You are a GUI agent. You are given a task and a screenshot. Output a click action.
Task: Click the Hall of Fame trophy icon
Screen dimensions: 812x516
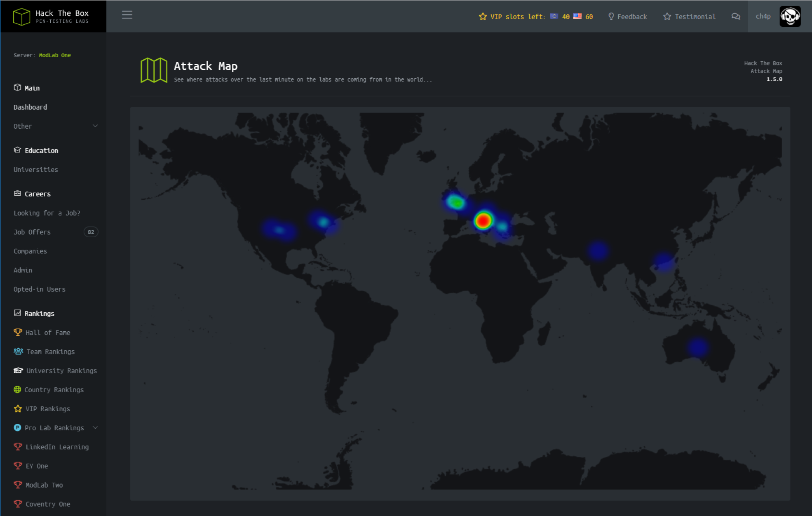click(18, 332)
